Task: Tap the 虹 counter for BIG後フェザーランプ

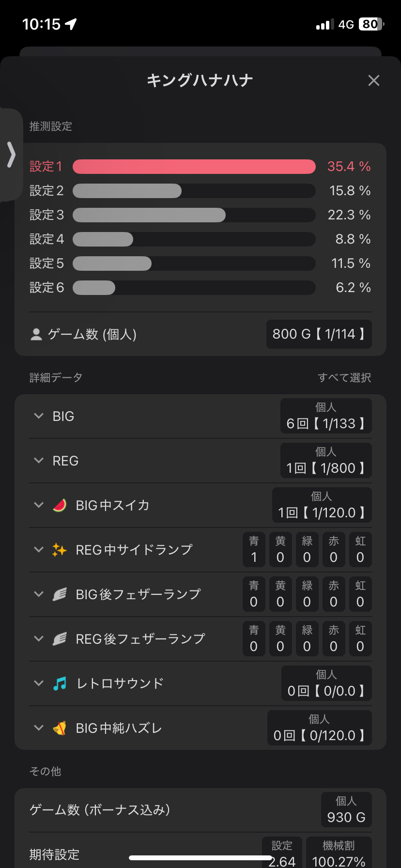Action: [360, 594]
